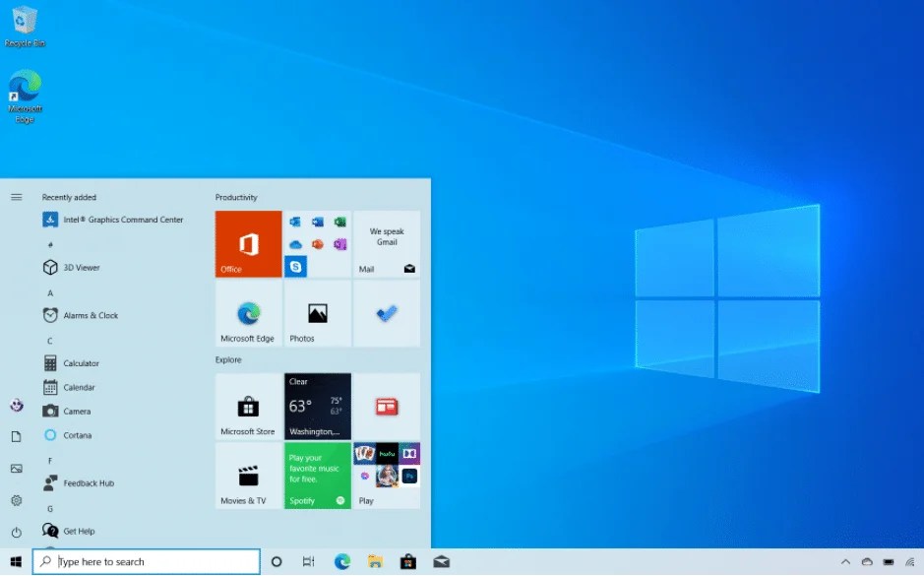The height and width of the screenshot is (576, 924).
Task: Open the red News tile
Action: click(x=387, y=407)
